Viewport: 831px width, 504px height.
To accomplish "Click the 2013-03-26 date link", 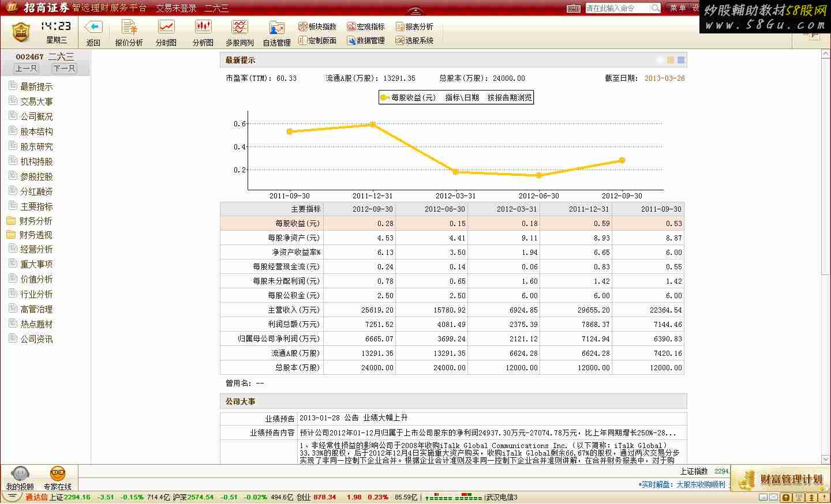I will point(665,78).
